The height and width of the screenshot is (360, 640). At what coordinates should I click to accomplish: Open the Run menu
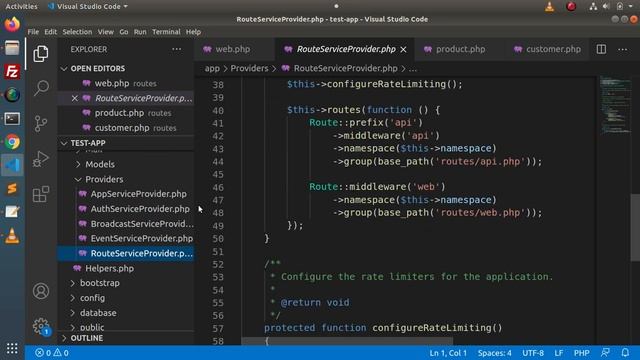[140, 32]
